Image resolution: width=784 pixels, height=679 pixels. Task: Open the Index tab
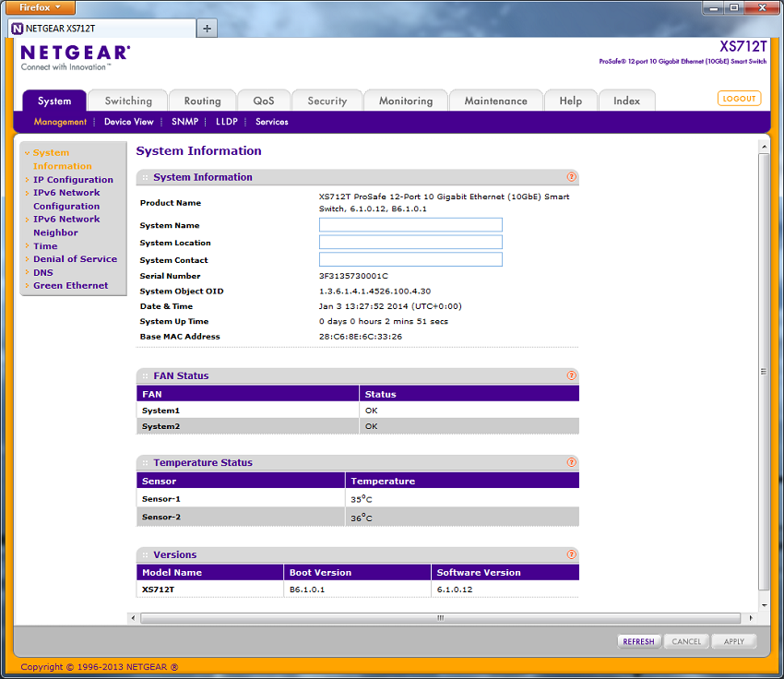626,101
